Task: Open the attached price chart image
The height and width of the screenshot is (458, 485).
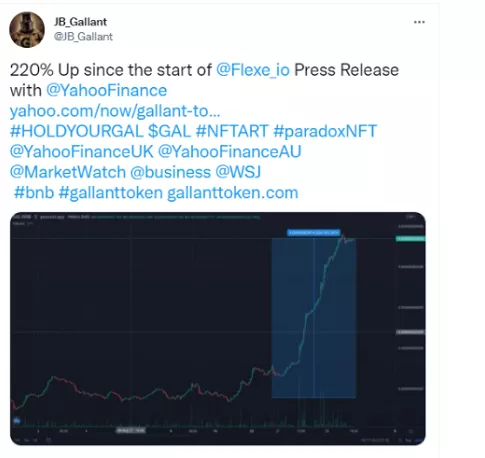Action: tap(218, 328)
